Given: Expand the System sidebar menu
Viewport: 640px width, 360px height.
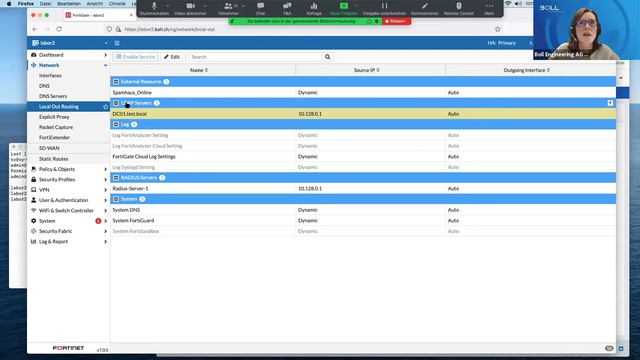Looking at the screenshot, I should 69,221.
